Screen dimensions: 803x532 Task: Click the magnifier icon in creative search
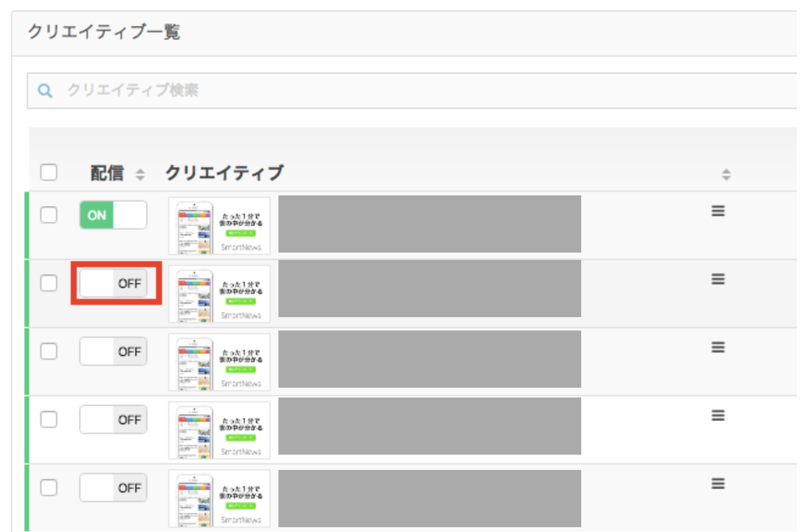point(45,91)
